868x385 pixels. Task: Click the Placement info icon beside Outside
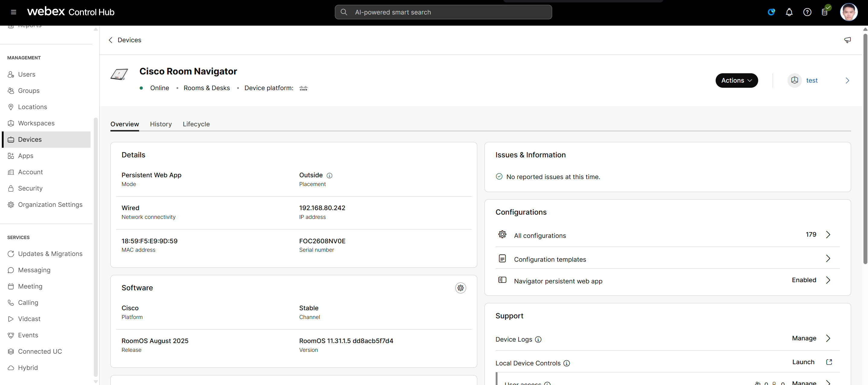[329, 175]
